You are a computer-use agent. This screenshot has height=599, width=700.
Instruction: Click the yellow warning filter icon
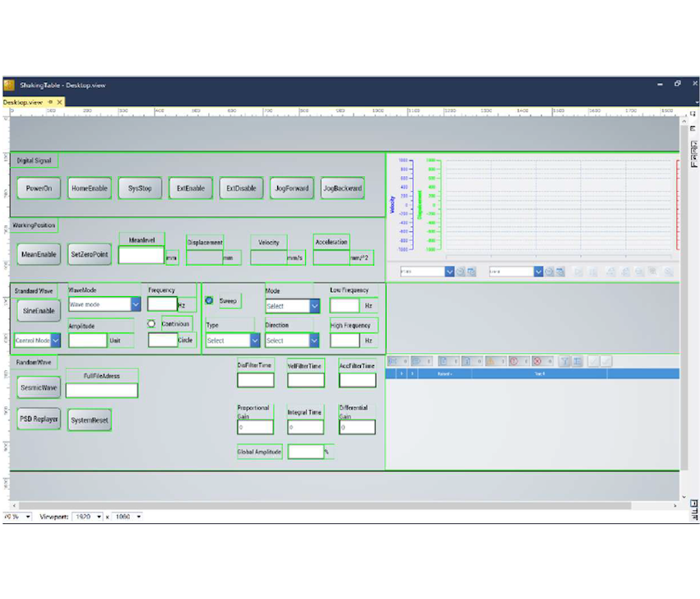click(x=490, y=360)
